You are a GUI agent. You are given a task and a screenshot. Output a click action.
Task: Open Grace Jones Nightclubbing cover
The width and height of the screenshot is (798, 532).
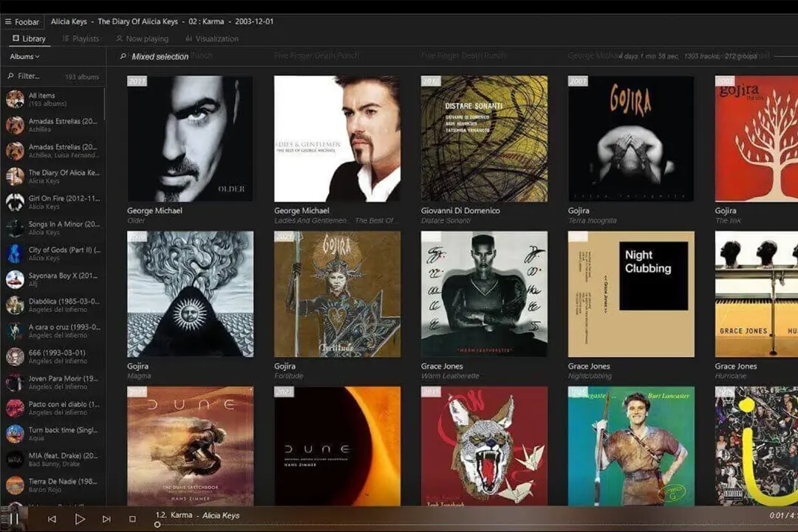pyautogui.click(x=631, y=294)
